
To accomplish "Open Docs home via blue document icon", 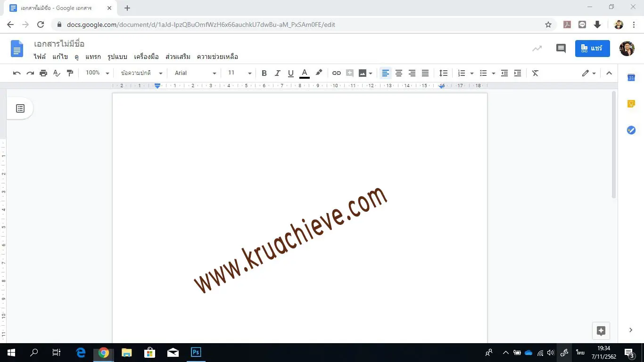I will 17,49.
